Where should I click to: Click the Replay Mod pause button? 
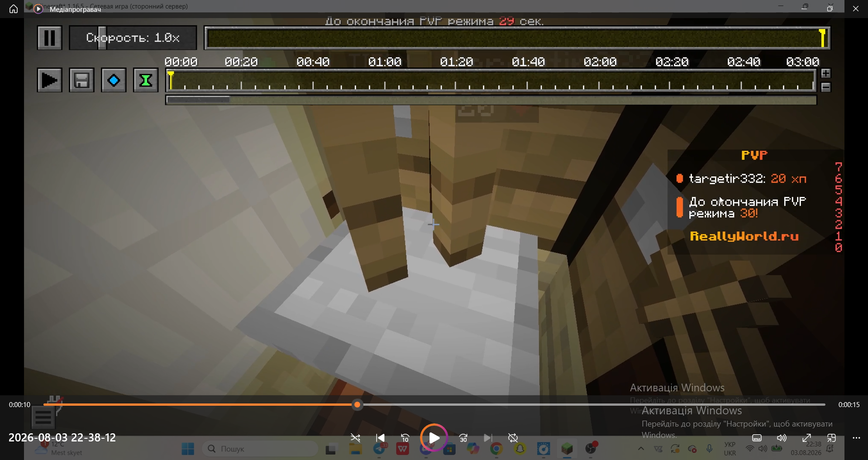(49, 38)
